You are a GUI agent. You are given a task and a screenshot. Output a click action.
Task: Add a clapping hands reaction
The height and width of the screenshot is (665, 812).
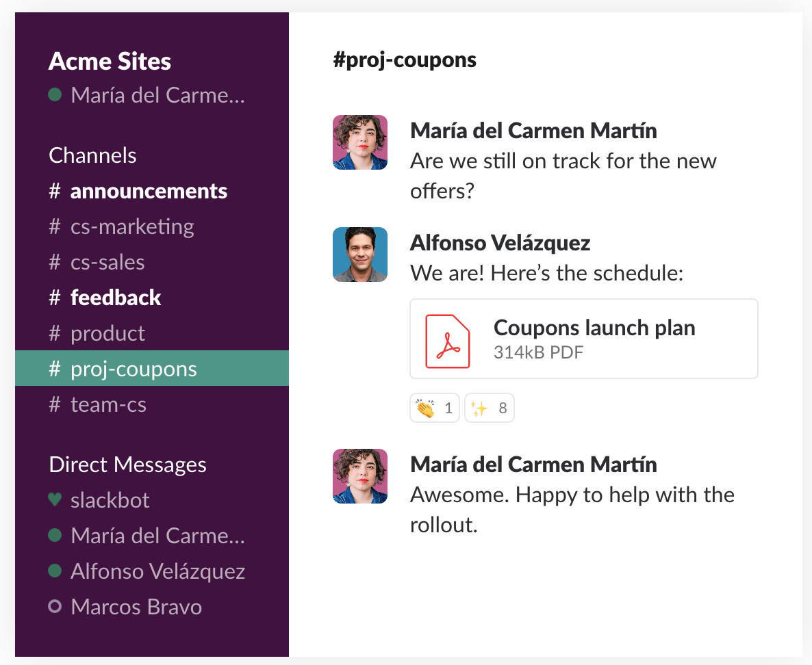pos(435,408)
